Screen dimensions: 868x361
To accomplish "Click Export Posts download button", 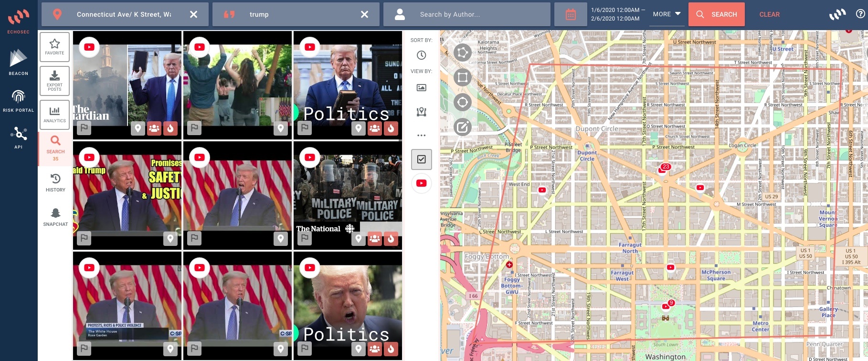I will 55,81.
